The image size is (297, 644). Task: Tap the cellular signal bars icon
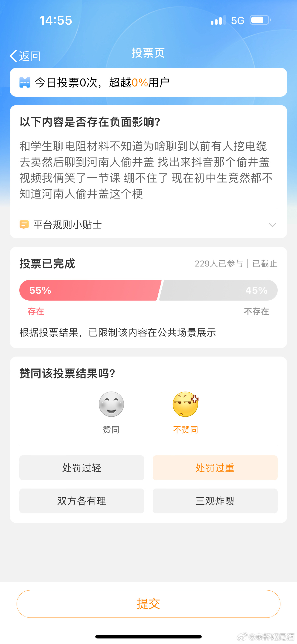pyautogui.click(x=218, y=20)
